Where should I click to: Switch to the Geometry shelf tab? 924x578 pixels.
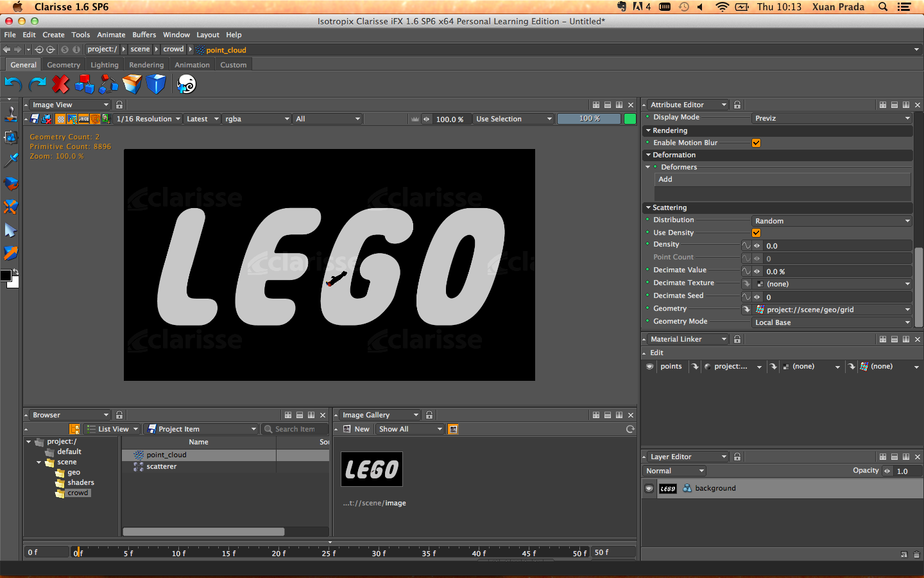coord(64,65)
